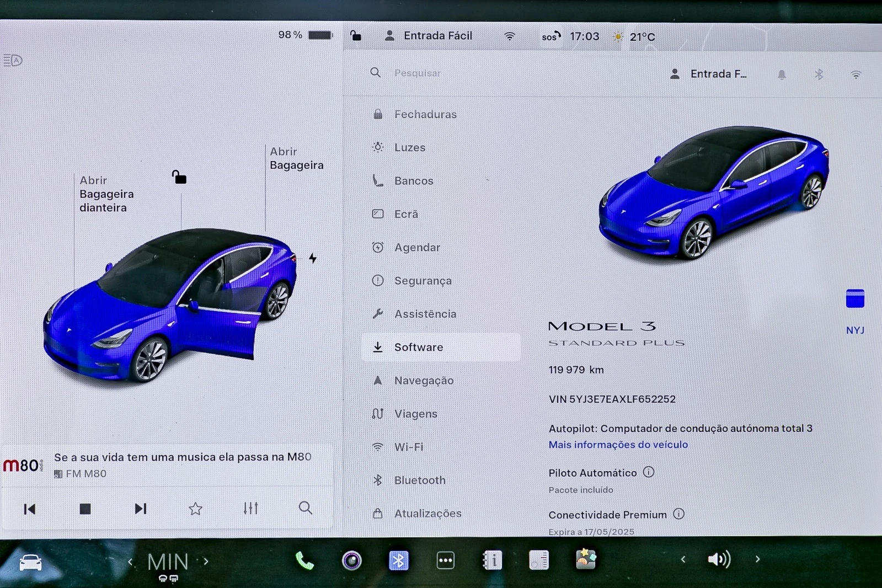882x588 pixels.
Task: Open climate controls via MIN temperature
Action: click(x=168, y=562)
